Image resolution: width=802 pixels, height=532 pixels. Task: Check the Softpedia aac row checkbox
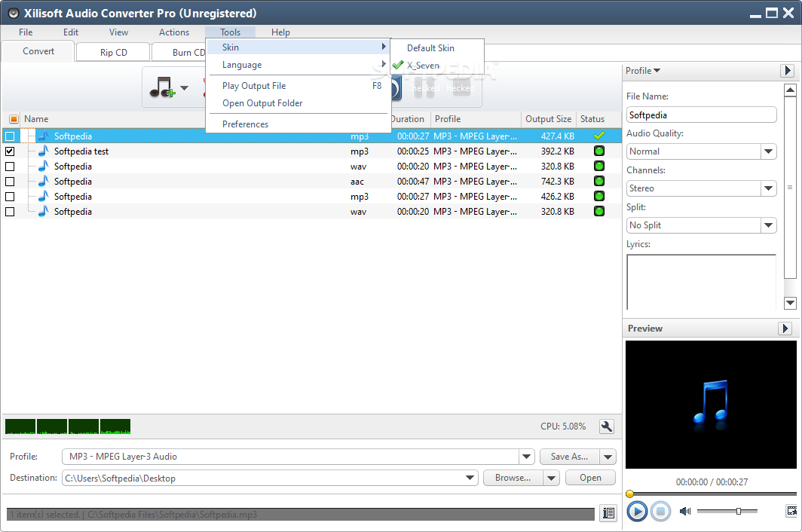(10, 182)
